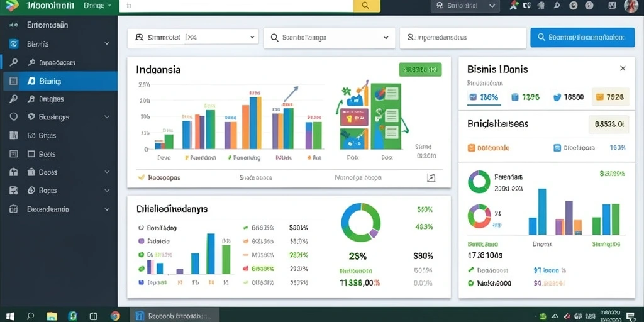Expand the Blamtis sidebar item chevron
The height and width of the screenshot is (322, 644).
click(x=107, y=43)
